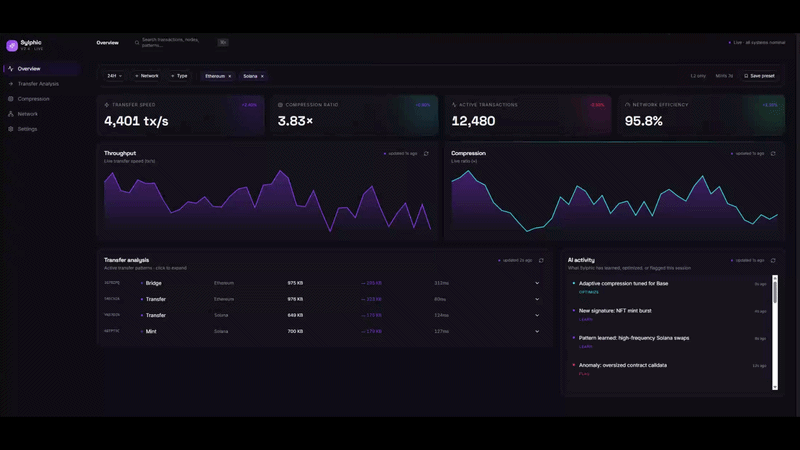Click the OPTIMIZE tag under adaptive compression
Screen dimensions: 800x450
click(589, 292)
